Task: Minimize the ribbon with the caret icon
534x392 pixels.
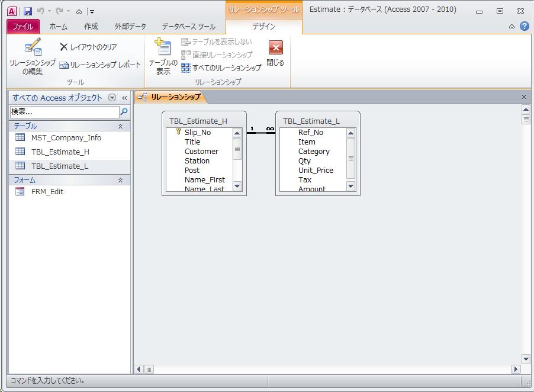Action: (x=512, y=27)
